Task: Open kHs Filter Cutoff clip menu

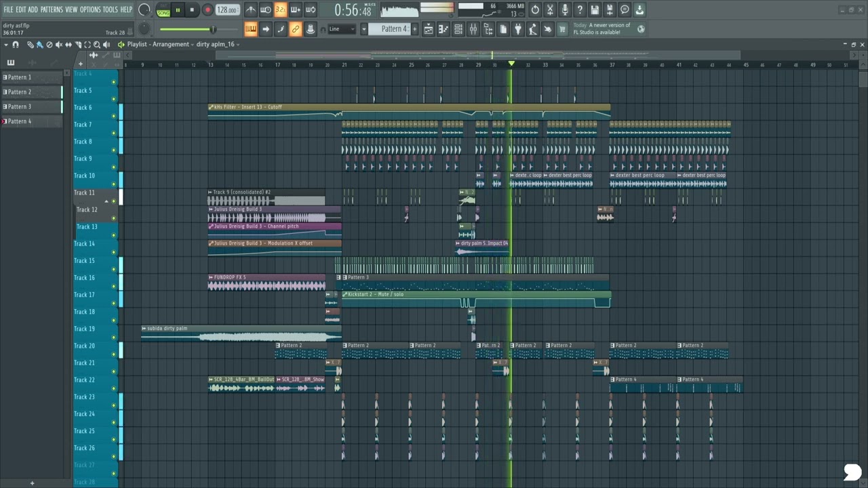Action: point(211,107)
